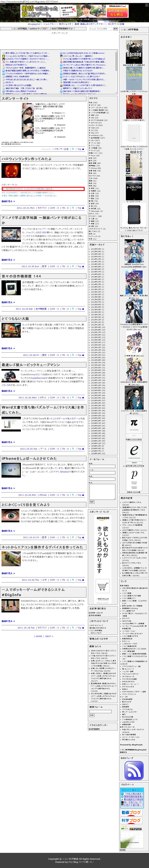Open the large blue RSS feed icon
The height and width of the screenshot is (868, 149).
pyautogui.click(x=134, y=771)
